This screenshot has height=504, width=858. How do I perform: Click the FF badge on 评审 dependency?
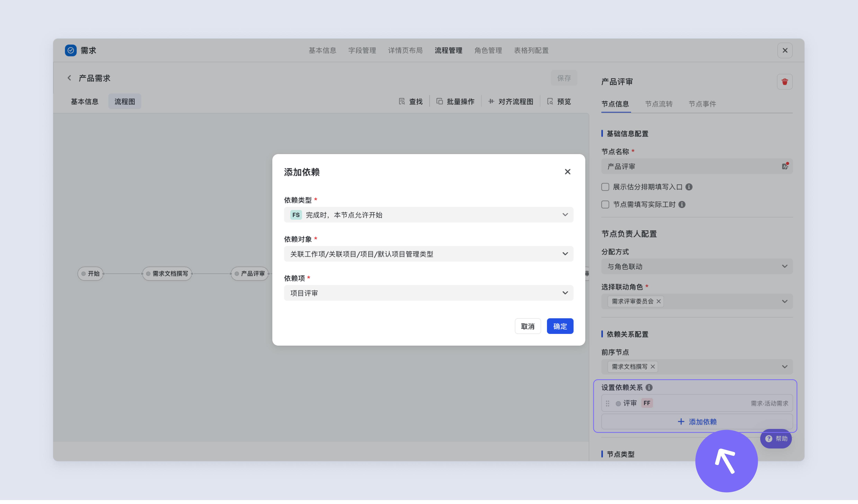647,403
